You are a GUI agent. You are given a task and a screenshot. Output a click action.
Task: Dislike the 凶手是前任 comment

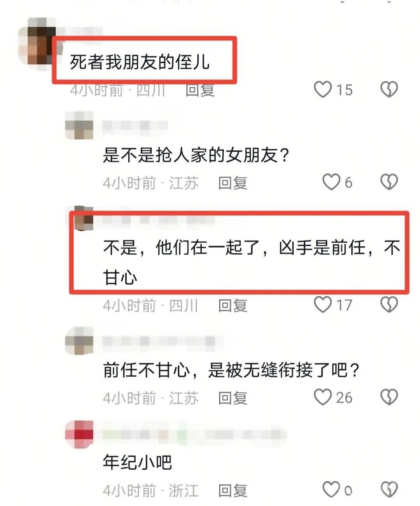pyautogui.click(x=389, y=305)
